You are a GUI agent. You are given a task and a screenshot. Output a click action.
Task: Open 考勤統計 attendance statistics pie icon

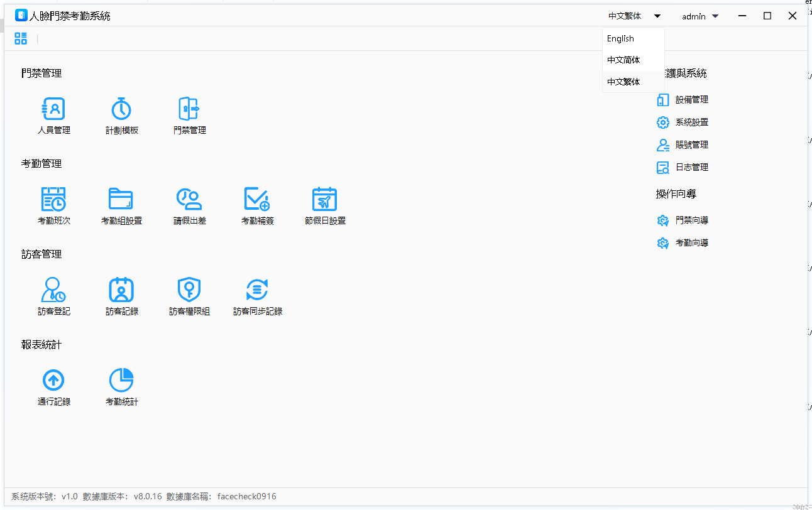[x=121, y=381]
